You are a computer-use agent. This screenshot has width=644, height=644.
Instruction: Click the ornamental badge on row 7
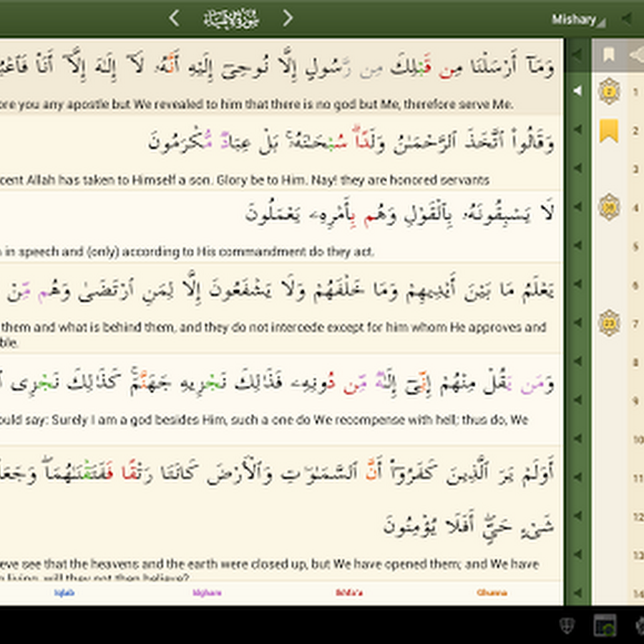(609, 323)
